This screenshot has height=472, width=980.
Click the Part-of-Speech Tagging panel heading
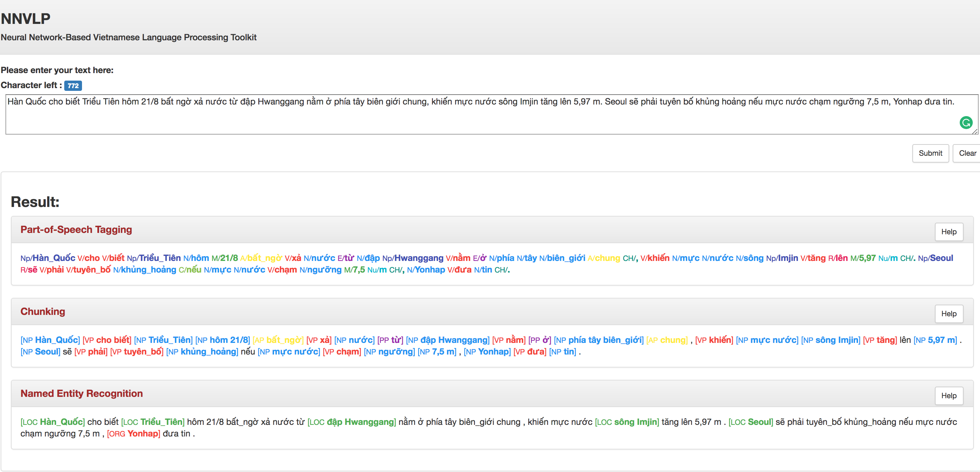[76, 230]
